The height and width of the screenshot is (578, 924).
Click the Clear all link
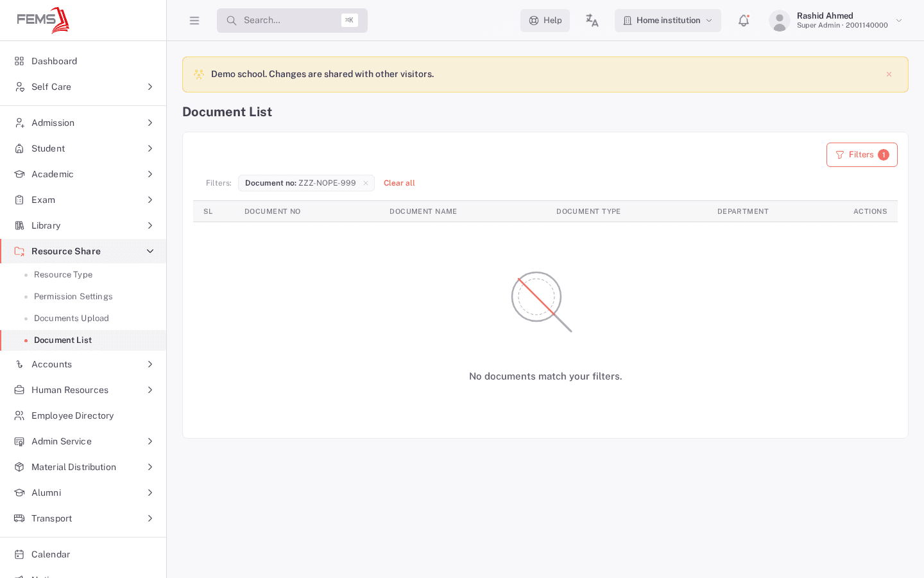pyautogui.click(x=399, y=183)
